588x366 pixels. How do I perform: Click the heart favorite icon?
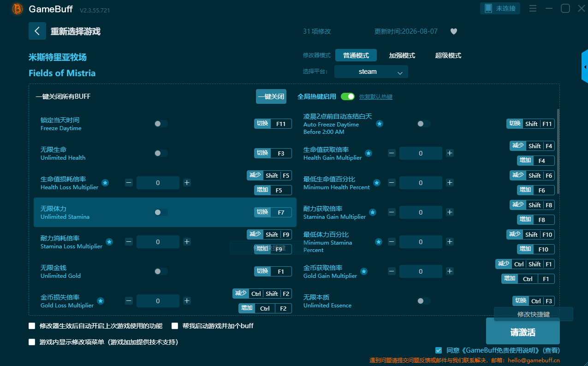point(454,31)
